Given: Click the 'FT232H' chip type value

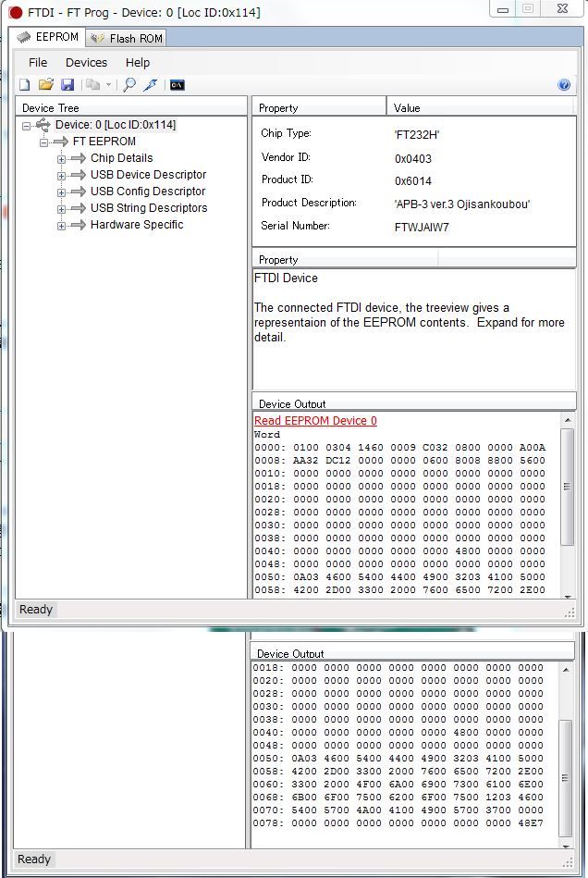Looking at the screenshot, I should (x=417, y=135).
